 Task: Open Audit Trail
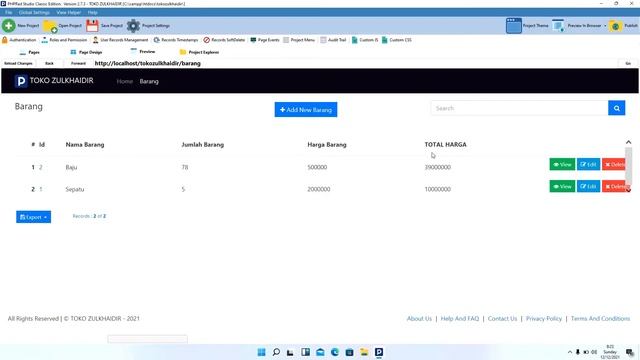coord(333,40)
